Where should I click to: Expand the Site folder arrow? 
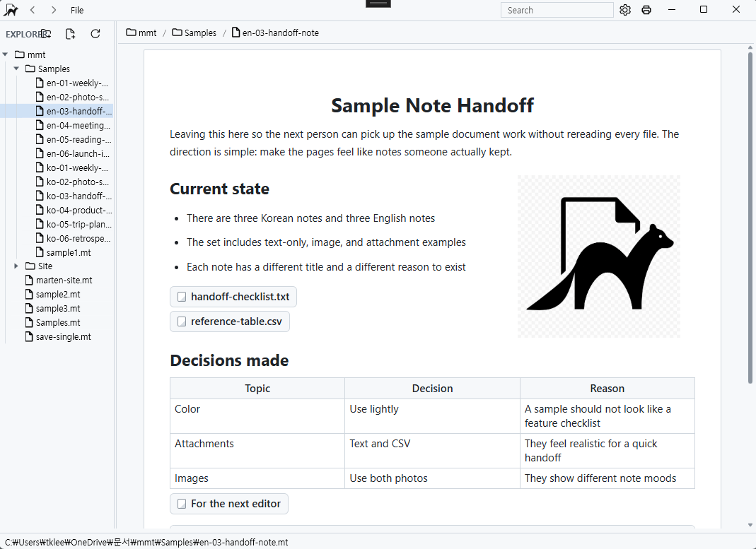[16, 266]
